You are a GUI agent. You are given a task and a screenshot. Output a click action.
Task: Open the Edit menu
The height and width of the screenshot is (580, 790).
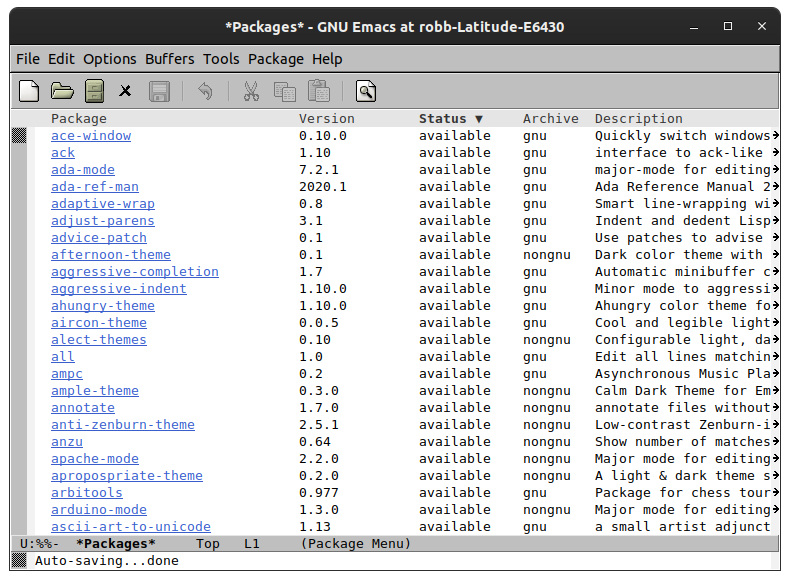tap(61, 59)
